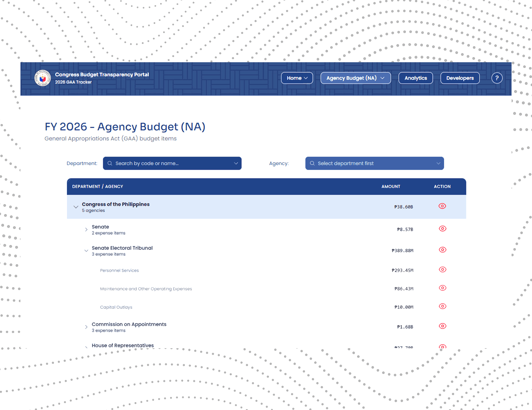
Task: Click the ₱10.00M amount
Action: [x=404, y=307]
